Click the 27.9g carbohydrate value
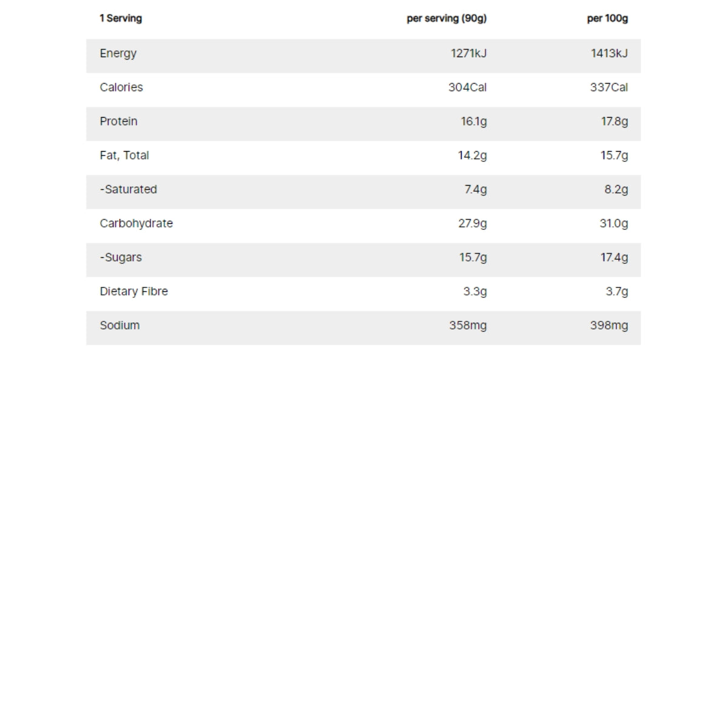The image size is (728, 728). 472,223
